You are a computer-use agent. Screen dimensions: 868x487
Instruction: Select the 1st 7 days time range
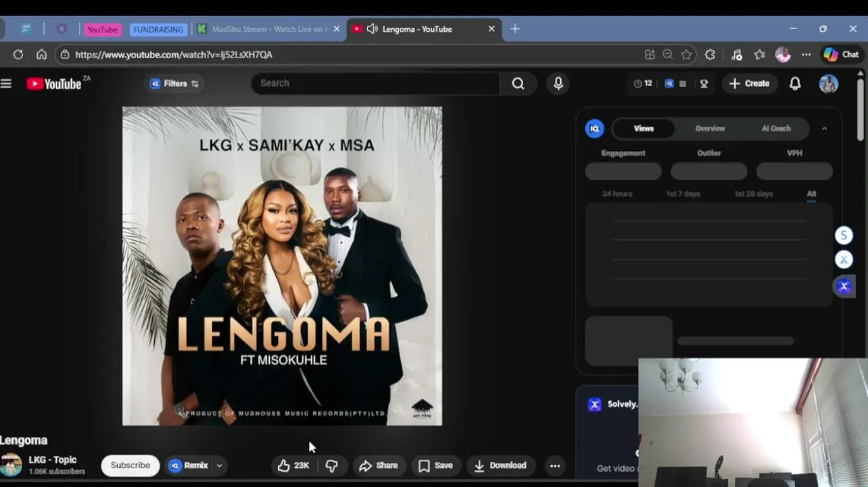coord(683,193)
